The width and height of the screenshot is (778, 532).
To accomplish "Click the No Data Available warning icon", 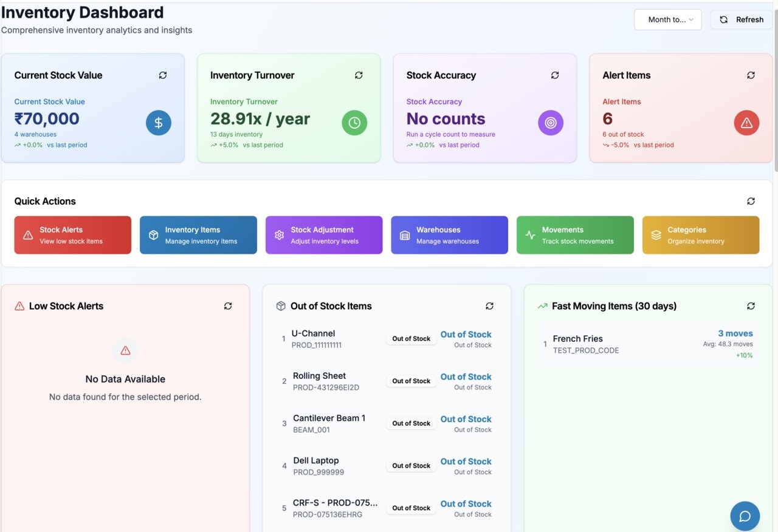I will (x=125, y=350).
